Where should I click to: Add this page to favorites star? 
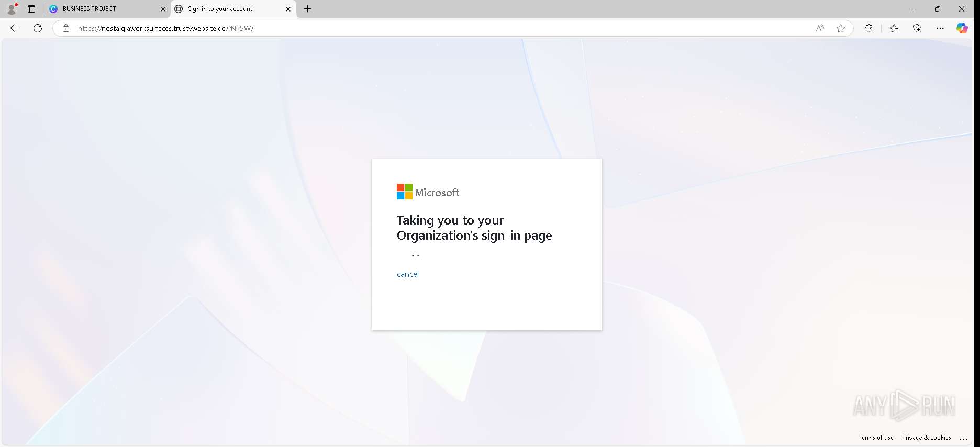point(841,28)
